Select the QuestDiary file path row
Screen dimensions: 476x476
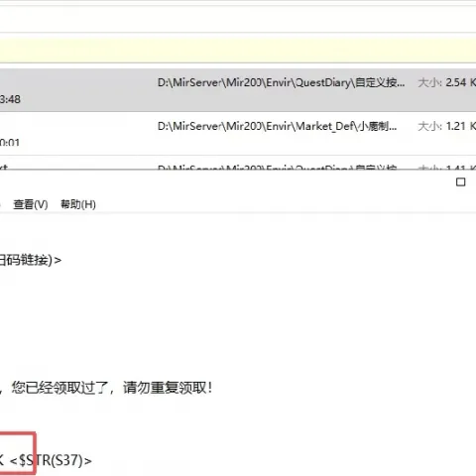(x=238, y=90)
